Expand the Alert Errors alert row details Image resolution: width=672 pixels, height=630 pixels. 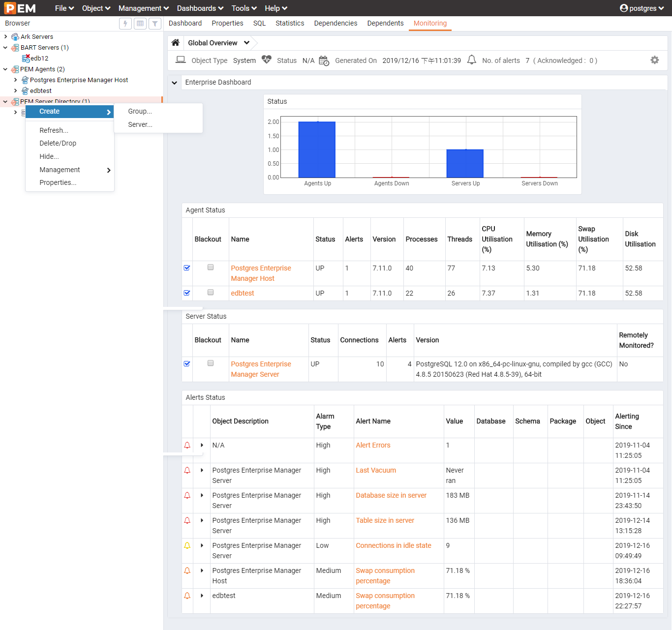[202, 446]
